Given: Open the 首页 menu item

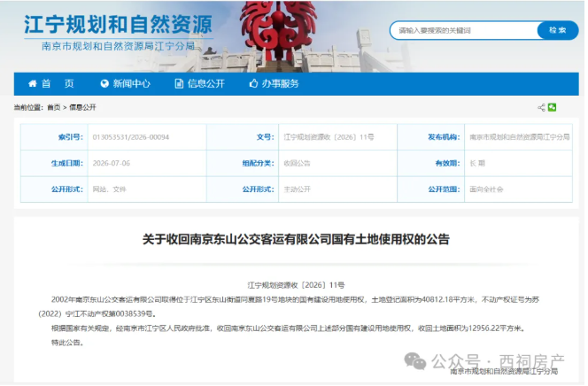Looking at the screenshot, I should click(x=51, y=83).
